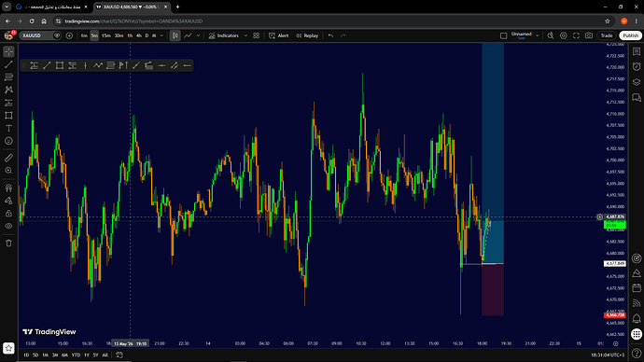Toggle lock all drawing tools
The height and width of the screenshot is (362, 644).
(8, 214)
